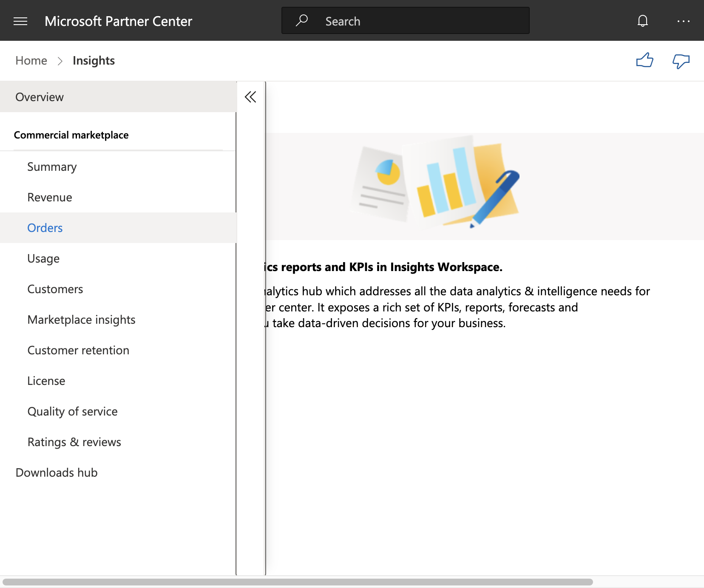Select Overview in the sidebar

point(118,97)
